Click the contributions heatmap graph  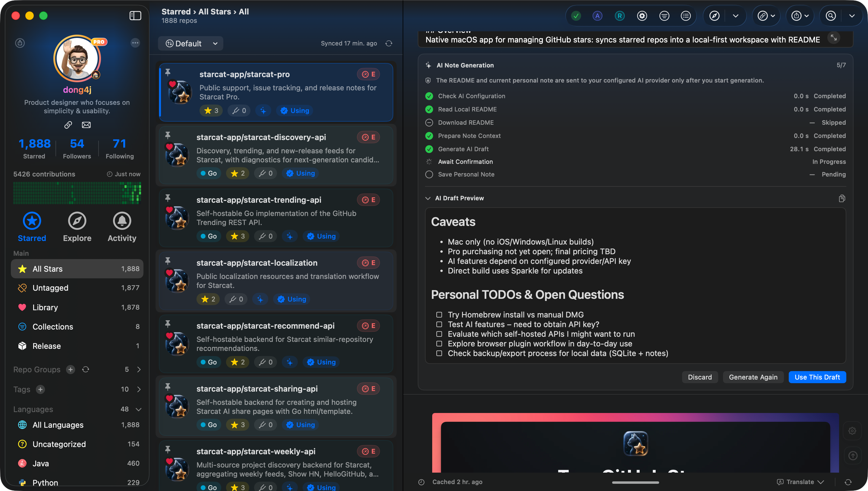click(77, 193)
